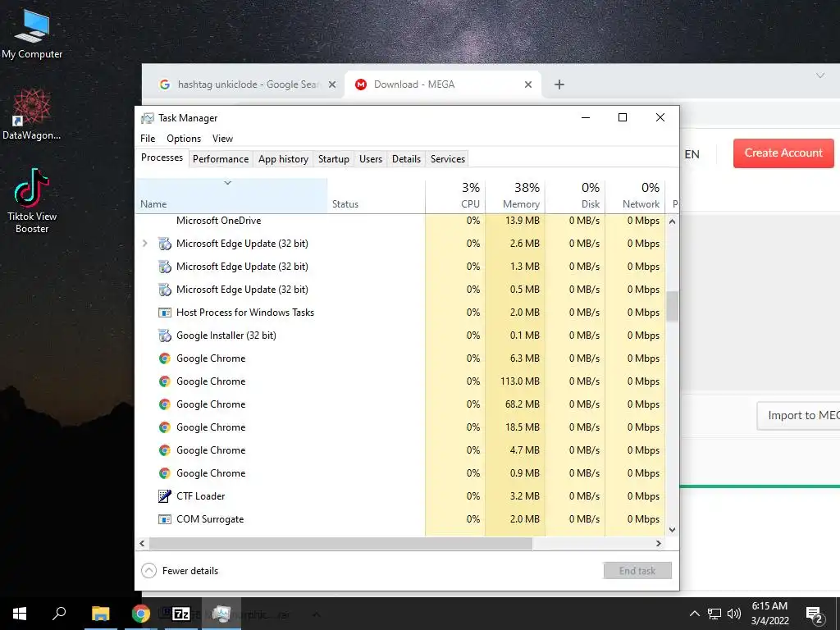The height and width of the screenshot is (630, 840).
Task: Open the View menu
Action: pyautogui.click(x=222, y=139)
